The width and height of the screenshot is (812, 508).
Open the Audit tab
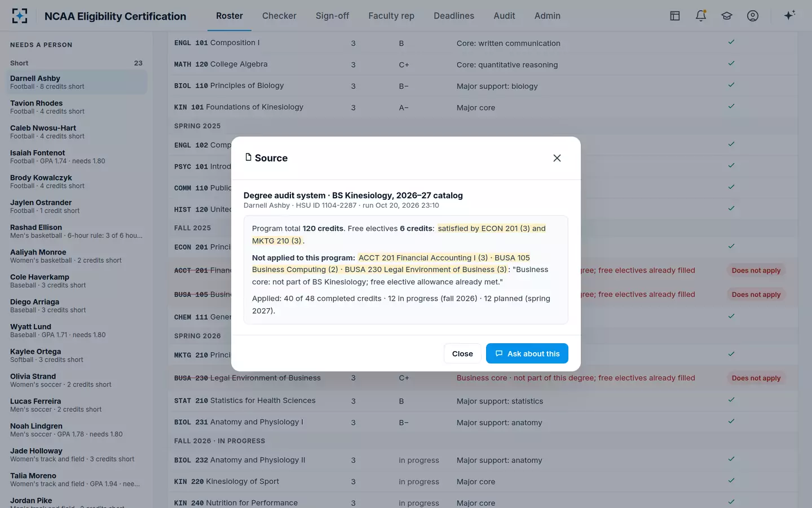coord(504,16)
